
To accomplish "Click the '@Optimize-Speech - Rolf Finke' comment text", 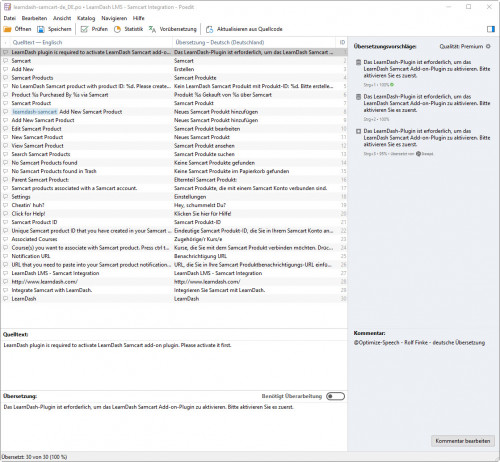I will [x=390, y=343].
